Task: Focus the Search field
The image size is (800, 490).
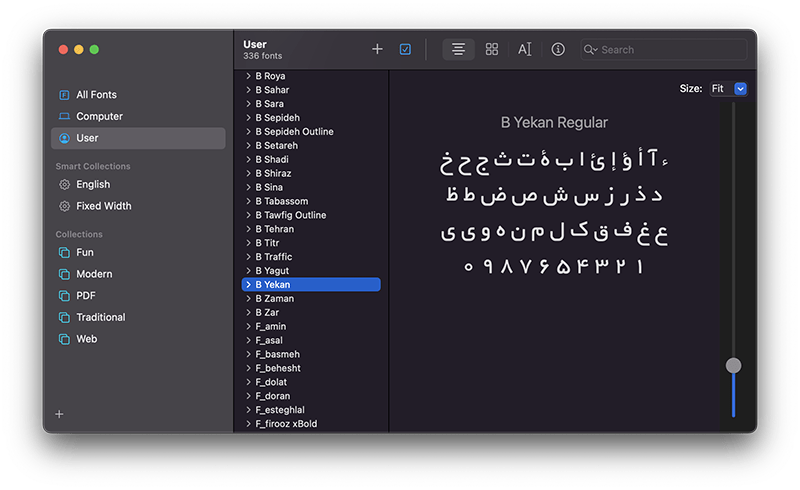Action: click(x=664, y=50)
